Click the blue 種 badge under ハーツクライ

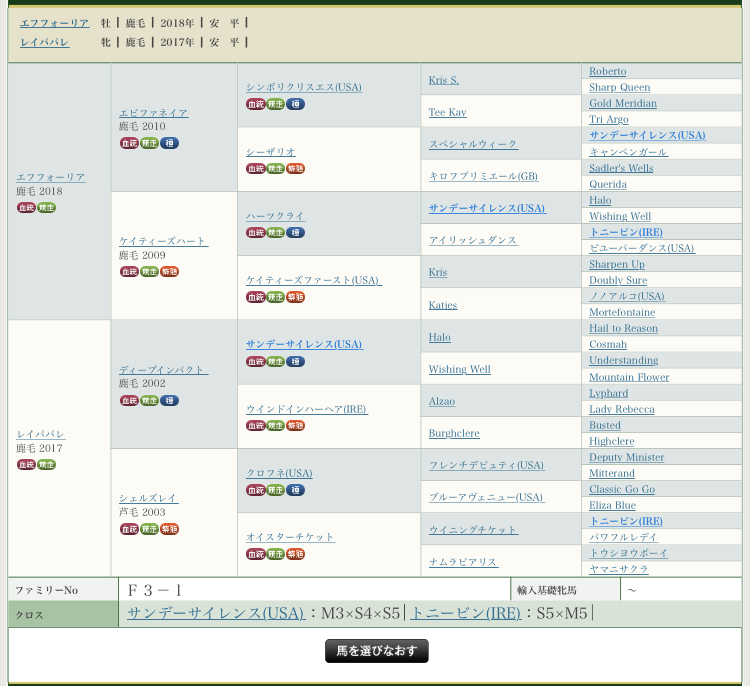coord(296,232)
